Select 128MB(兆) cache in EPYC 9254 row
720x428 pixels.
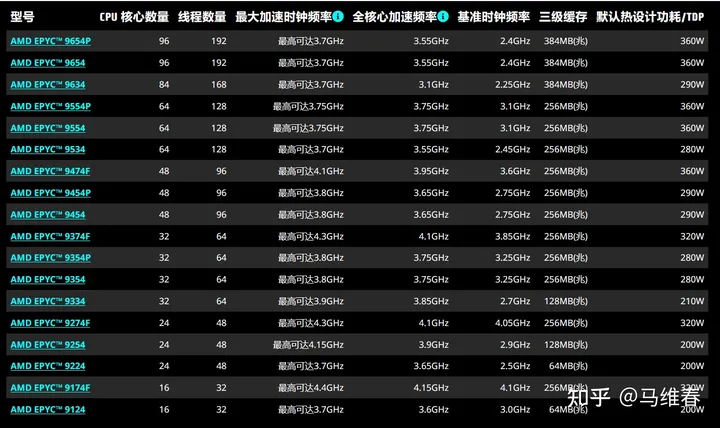point(566,344)
